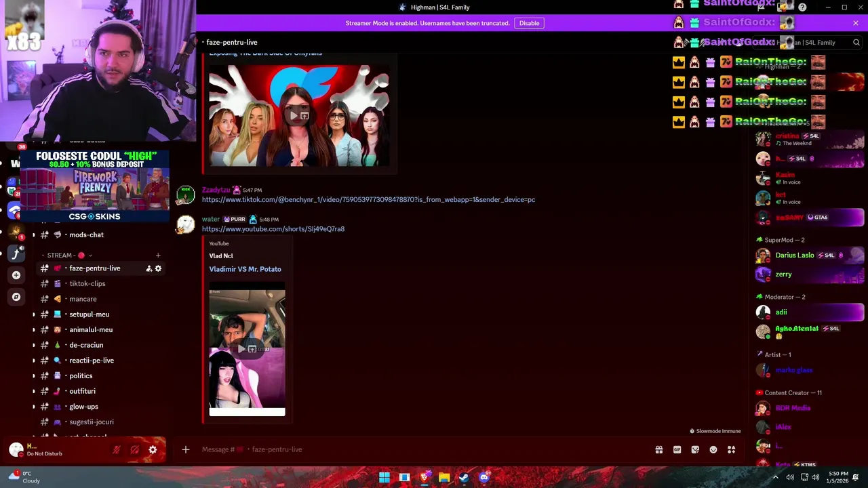Expand the animalul-meu forum channel
This screenshot has width=868, height=488.
point(34,329)
